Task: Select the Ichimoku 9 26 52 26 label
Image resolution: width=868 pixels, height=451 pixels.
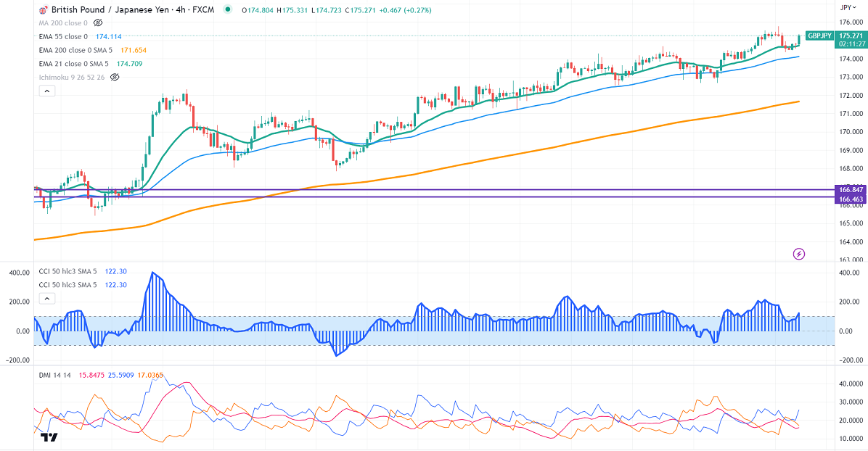Action: point(71,78)
